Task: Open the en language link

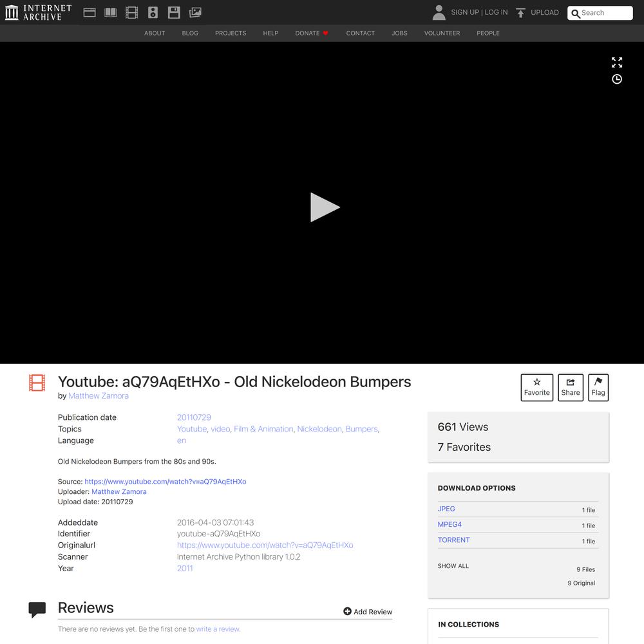Action: [x=182, y=440]
